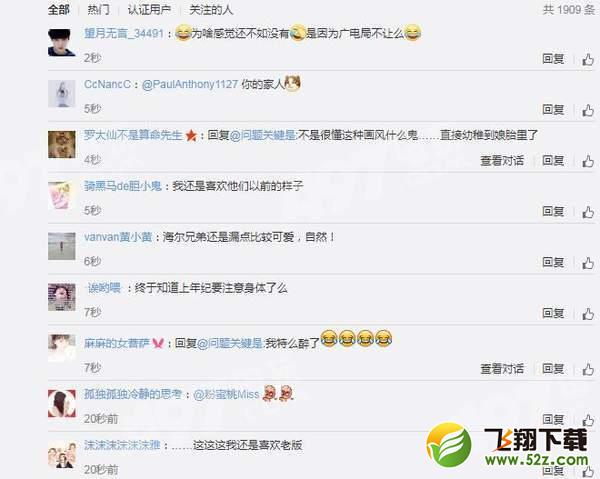The image size is (600, 479).
Task: Like CcNancC's comment with thumbs-up
Action: coord(588,110)
